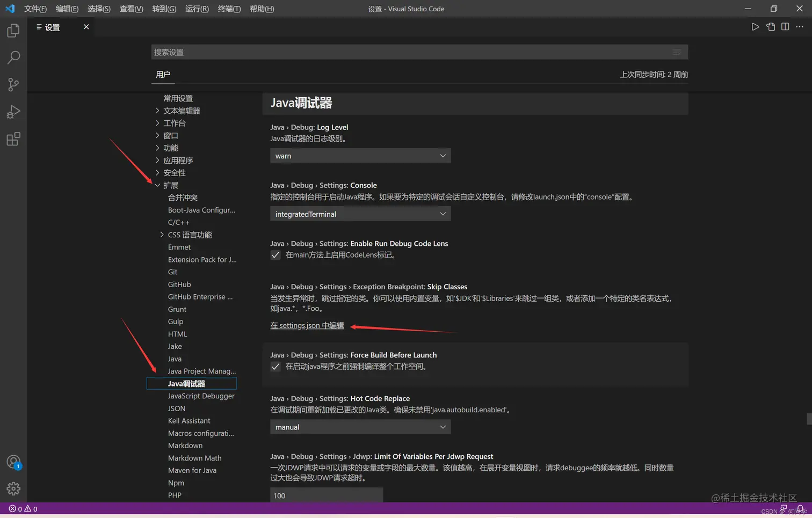The width and height of the screenshot is (812, 518).
Task: Expand 工作台 settings category
Action: 157,123
